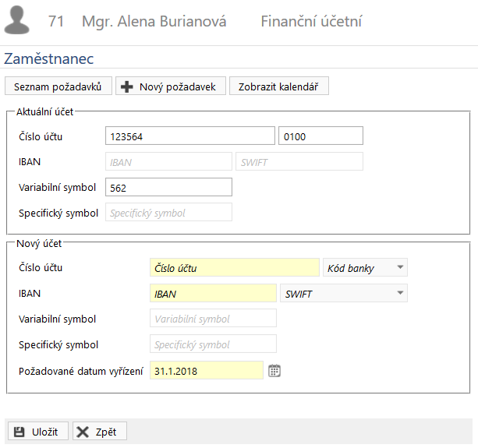478x448 pixels.
Task: Click the plus icon on Nový požadavek
Action: (127, 86)
